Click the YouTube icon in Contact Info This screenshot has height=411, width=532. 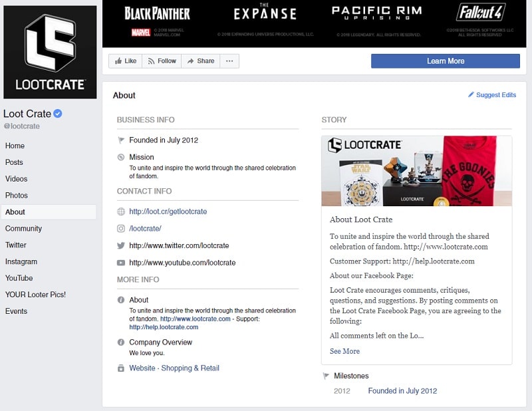[x=121, y=263]
